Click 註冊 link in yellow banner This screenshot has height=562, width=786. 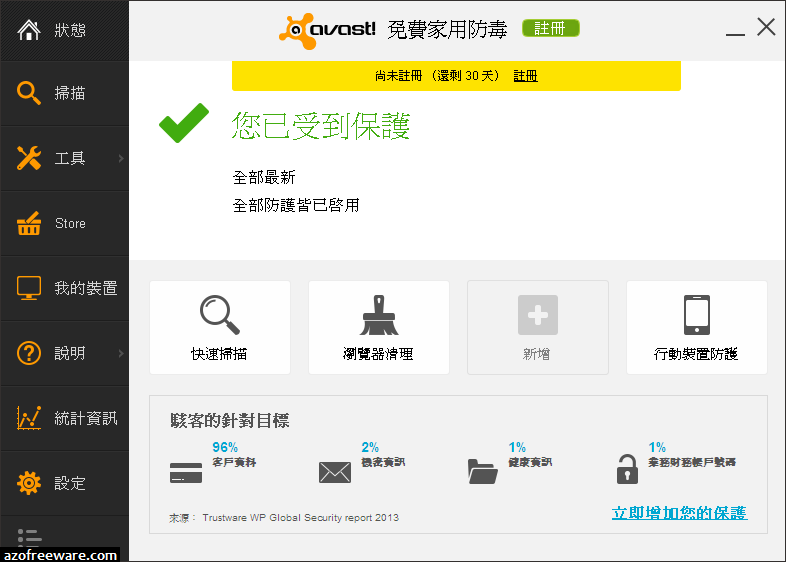[x=525, y=76]
